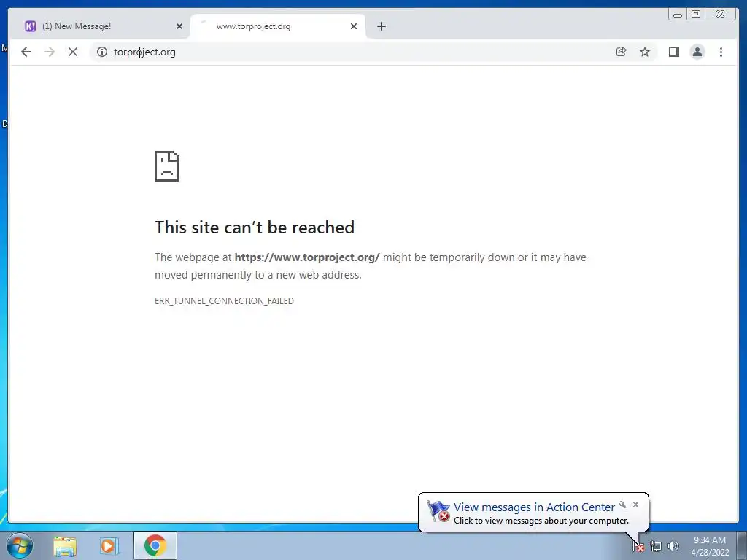Open View messages in Action Center
This screenshot has height=560, width=747.
tap(534, 507)
